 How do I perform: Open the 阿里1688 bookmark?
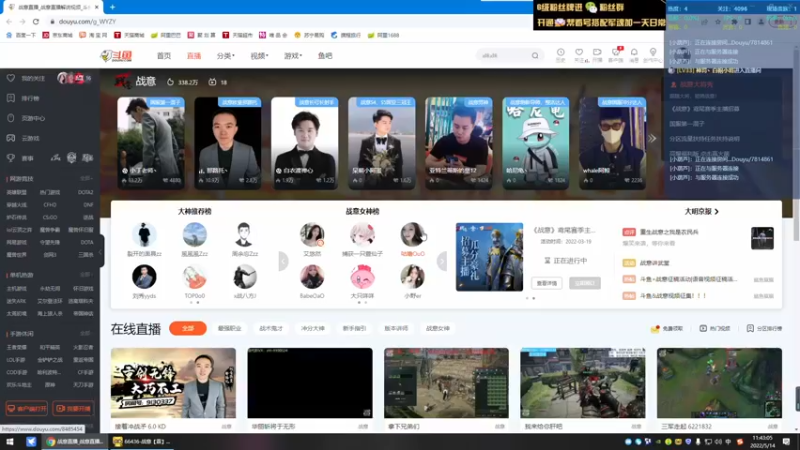tap(383, 35)
